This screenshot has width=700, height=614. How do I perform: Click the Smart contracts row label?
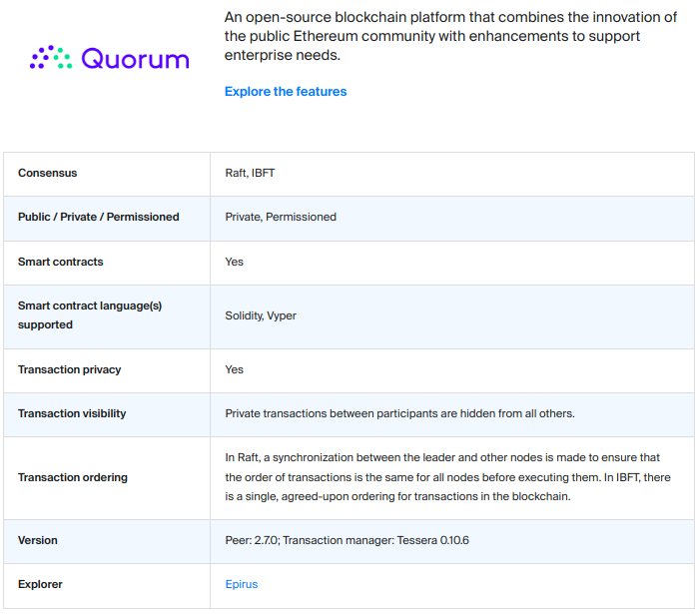click(x=61, y=262)
